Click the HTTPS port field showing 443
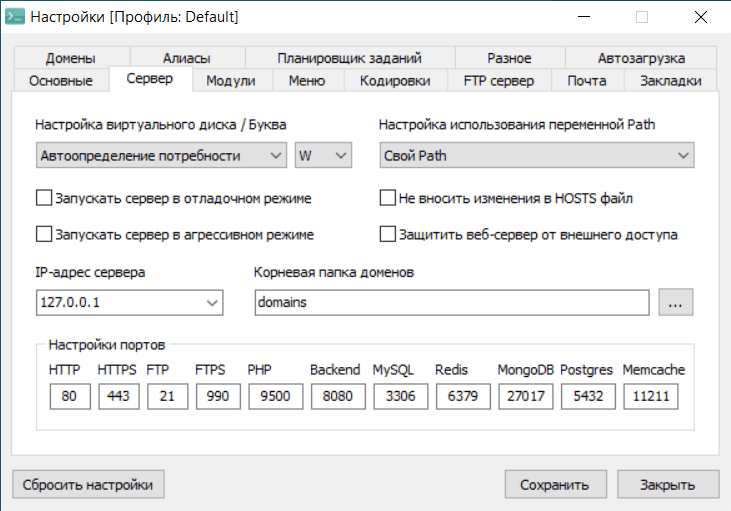Image resolution: width=731 pixels, height=511 pixels. coord(118,396)
